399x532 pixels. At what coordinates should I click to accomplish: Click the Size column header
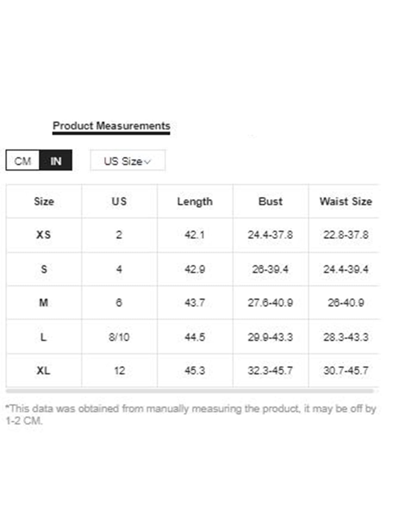click(44, 201)
